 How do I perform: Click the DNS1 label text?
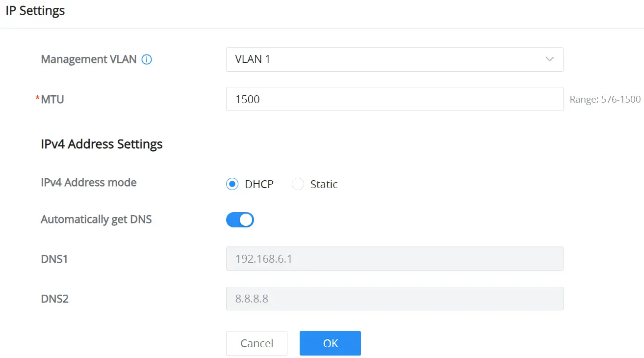tap(54, 259)
